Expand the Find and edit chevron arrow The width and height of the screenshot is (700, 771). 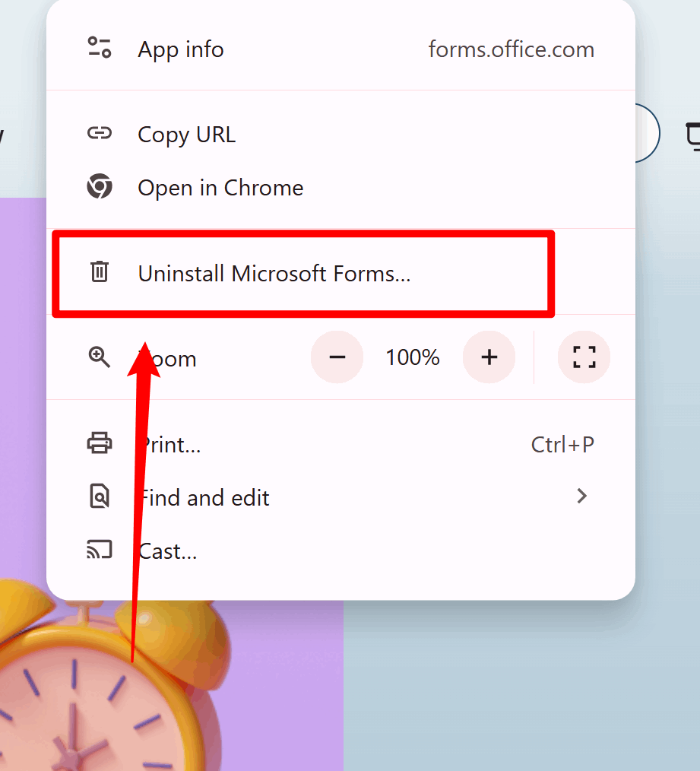point(582,497)
